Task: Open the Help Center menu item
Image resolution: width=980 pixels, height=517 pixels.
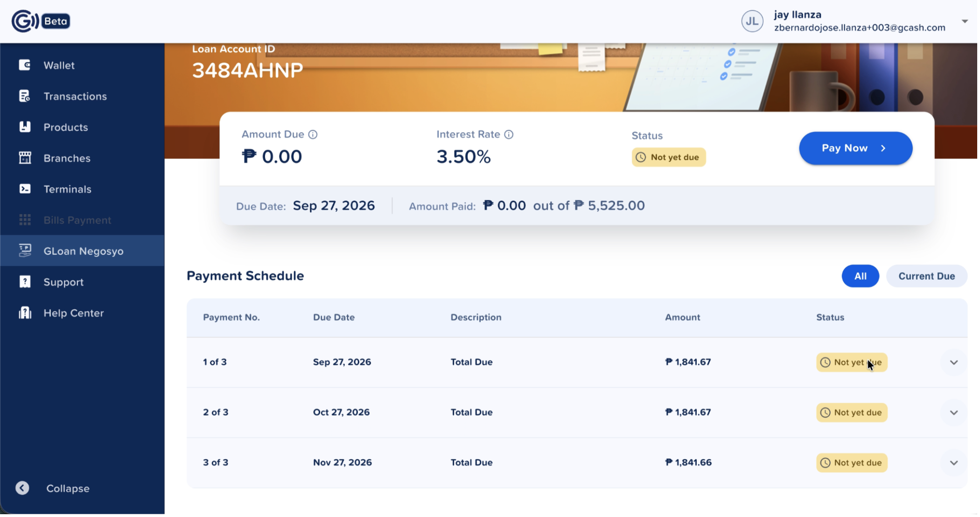Action: click(82, 313)
